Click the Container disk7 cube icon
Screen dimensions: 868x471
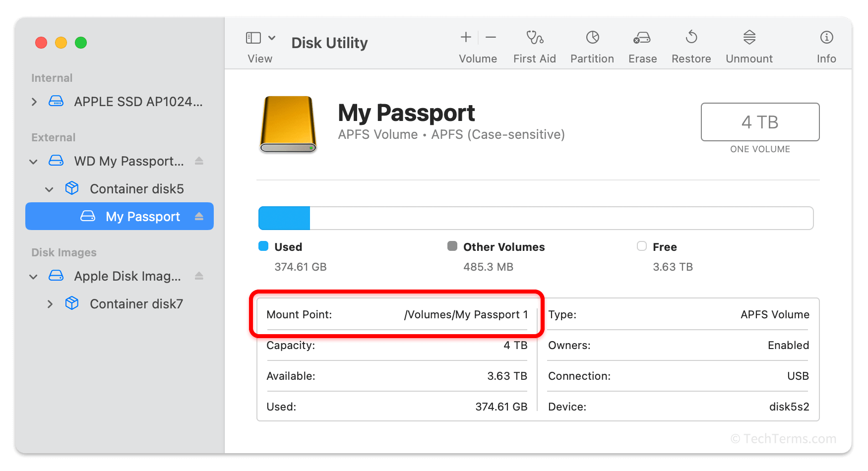(x=72, y=303)
